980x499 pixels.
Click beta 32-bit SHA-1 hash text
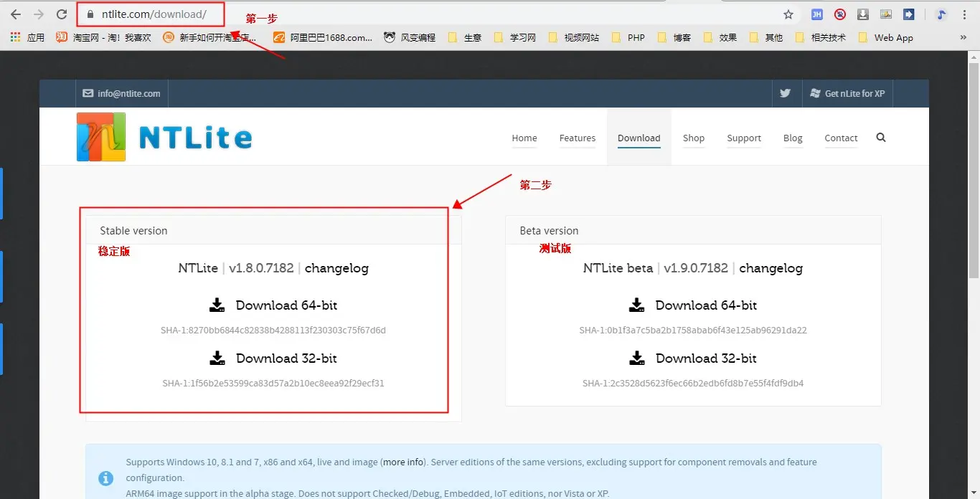[x=693, y=384]
